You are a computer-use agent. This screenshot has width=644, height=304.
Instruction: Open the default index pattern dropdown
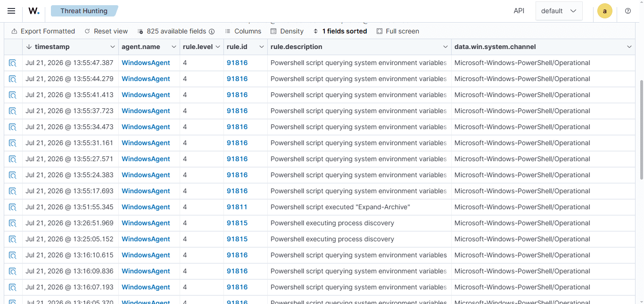pyautogui.click(x=559, y=11)
